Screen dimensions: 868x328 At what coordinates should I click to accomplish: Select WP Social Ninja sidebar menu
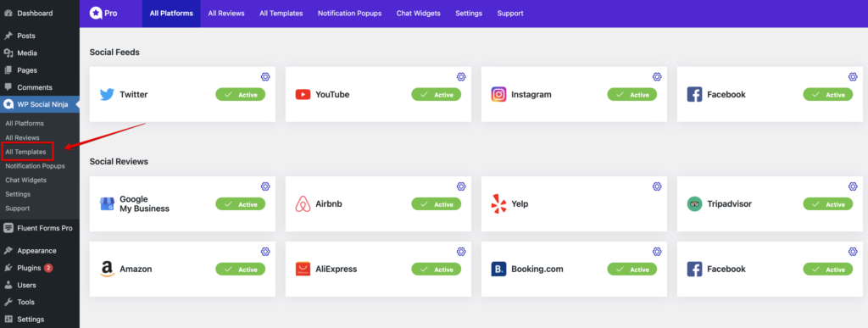[40, 104]
